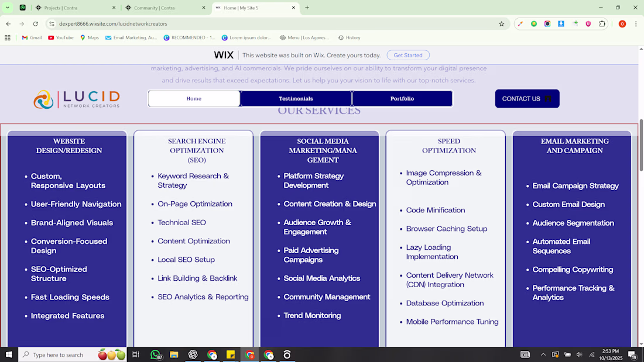Open the green circle extension icon

point(534,24)
